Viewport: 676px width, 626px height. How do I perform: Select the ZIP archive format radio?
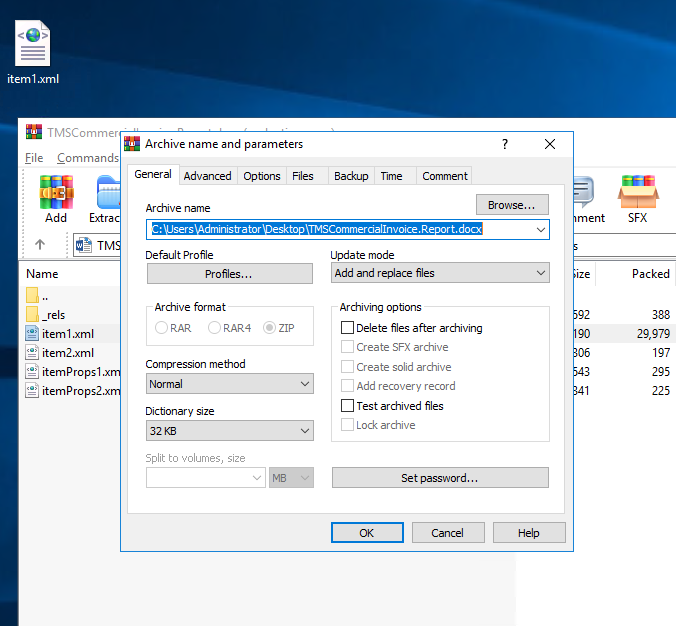pyautogui.click(x=269, y=327)
